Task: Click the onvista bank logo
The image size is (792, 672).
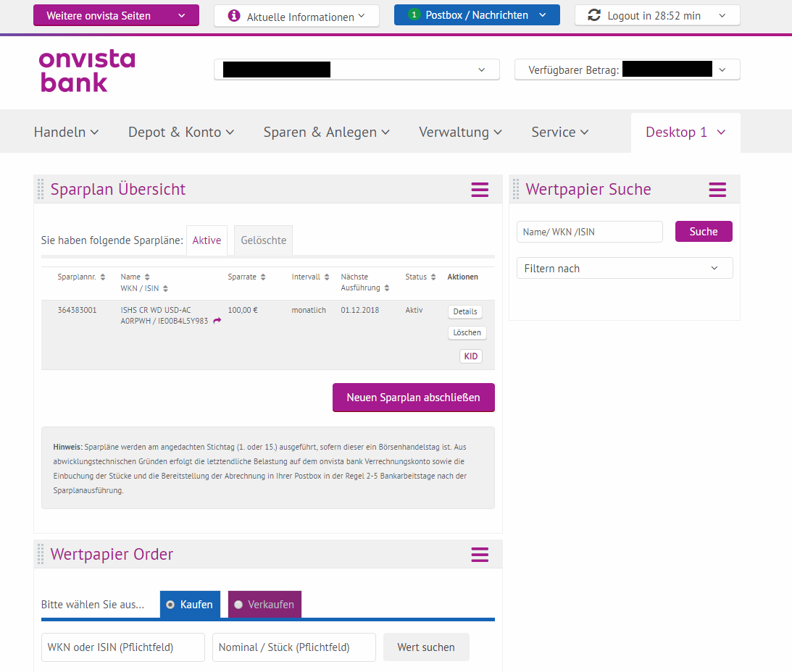Action: pyautogui.click(x=87, y=71)
